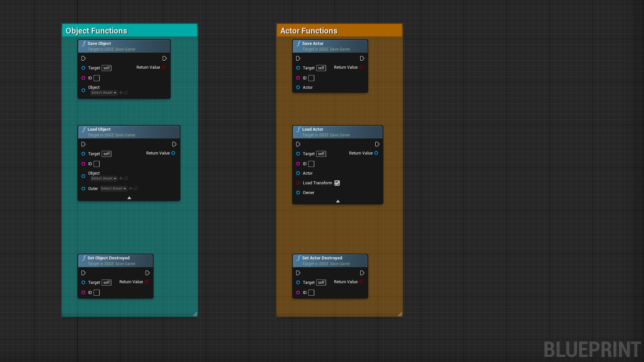Image resolution: width=644 pixels, height=362 pixels.
Task: Click the exec output pin on Save Actor node
Action: tap(362, 58)
